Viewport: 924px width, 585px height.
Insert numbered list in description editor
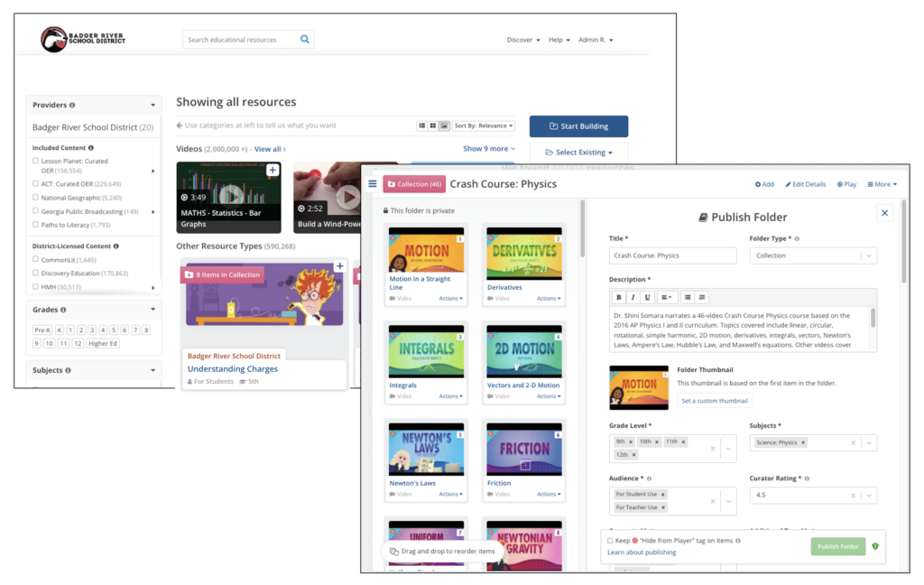coord(702,297)
